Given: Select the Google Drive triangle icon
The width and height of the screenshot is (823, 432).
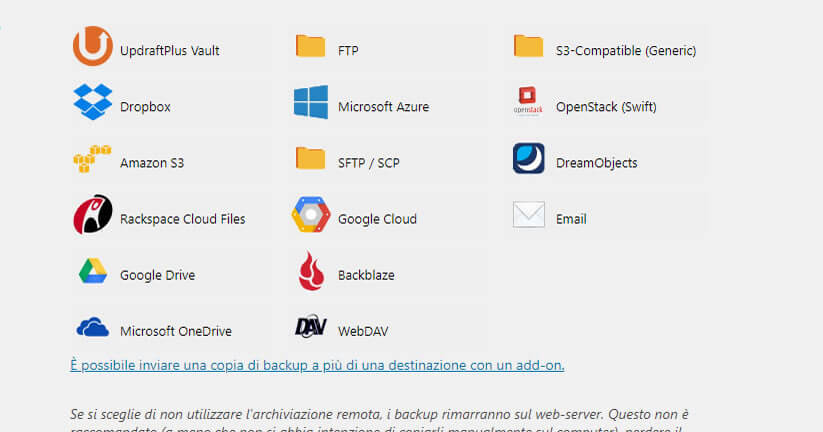Looking at the screenshot, I should (x=93, y=271).
